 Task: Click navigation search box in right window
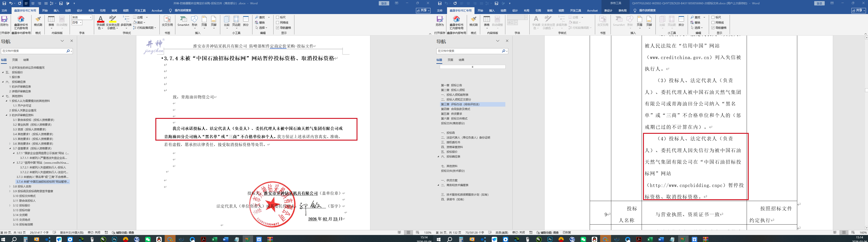click(469, 51)
